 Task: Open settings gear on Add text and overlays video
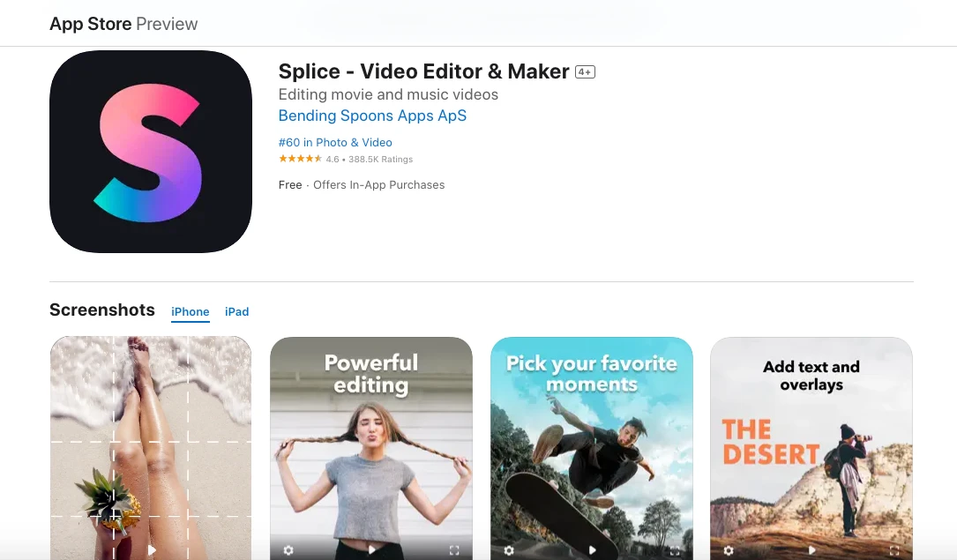tap(729, 550)
